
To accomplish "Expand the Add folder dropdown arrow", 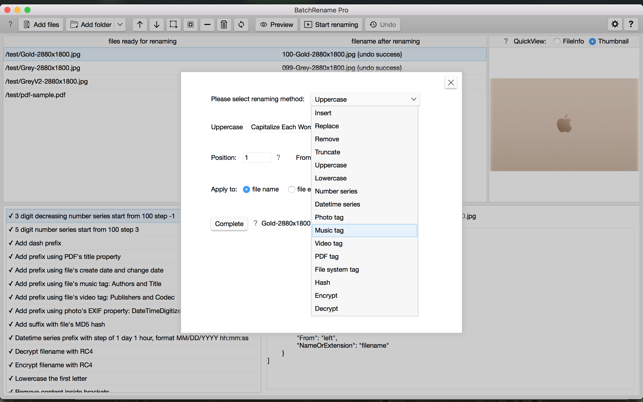I will (120, 25).
